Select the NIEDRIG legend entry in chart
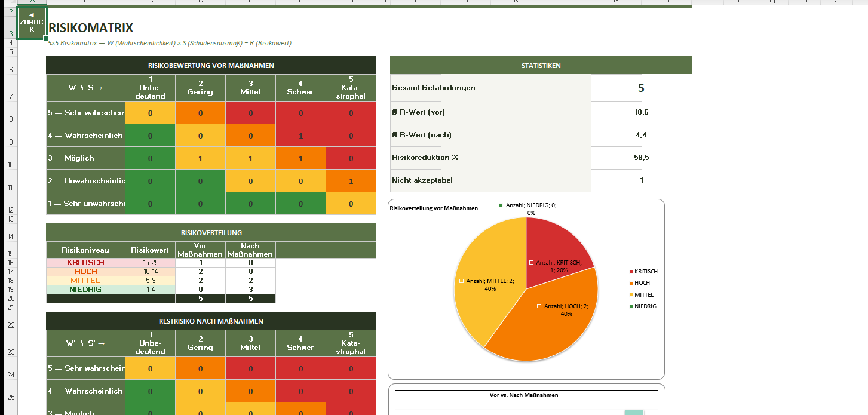This screenshot has width=868, height=415. coord(645,306)
